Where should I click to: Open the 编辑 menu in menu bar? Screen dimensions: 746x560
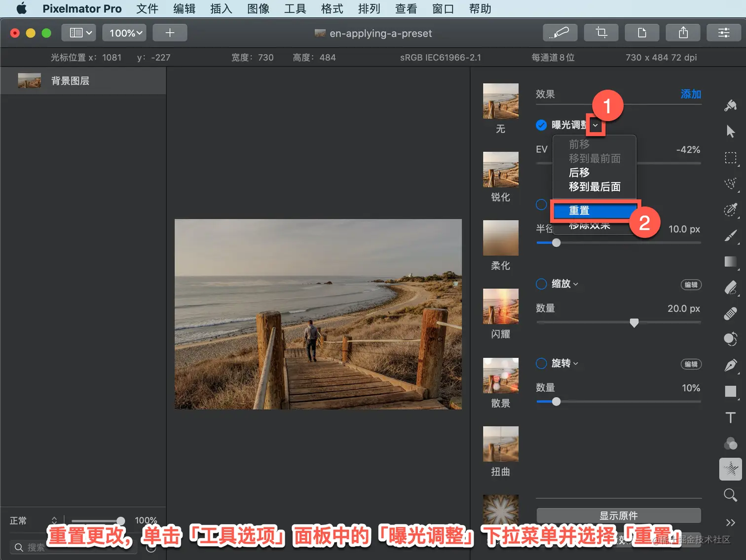pyautogui.click(x=184, y=8)
